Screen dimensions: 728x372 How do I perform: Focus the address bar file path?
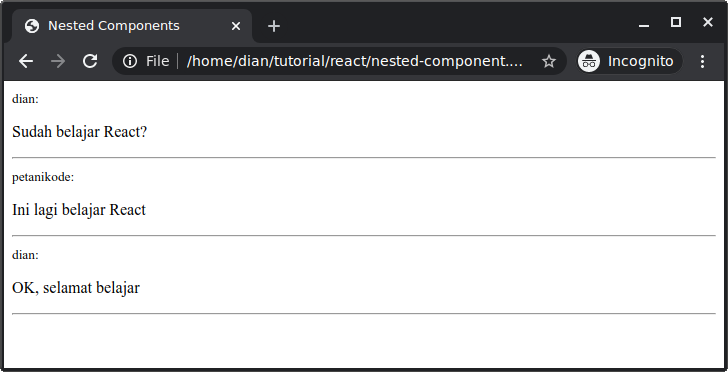pos(354,61)
